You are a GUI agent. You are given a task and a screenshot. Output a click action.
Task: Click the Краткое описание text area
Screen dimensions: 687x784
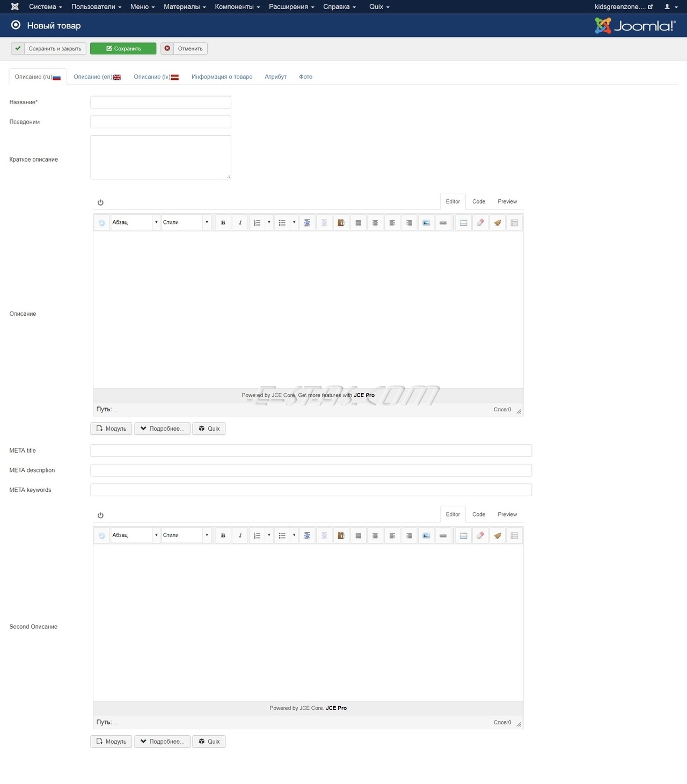[x=161, y=157]
